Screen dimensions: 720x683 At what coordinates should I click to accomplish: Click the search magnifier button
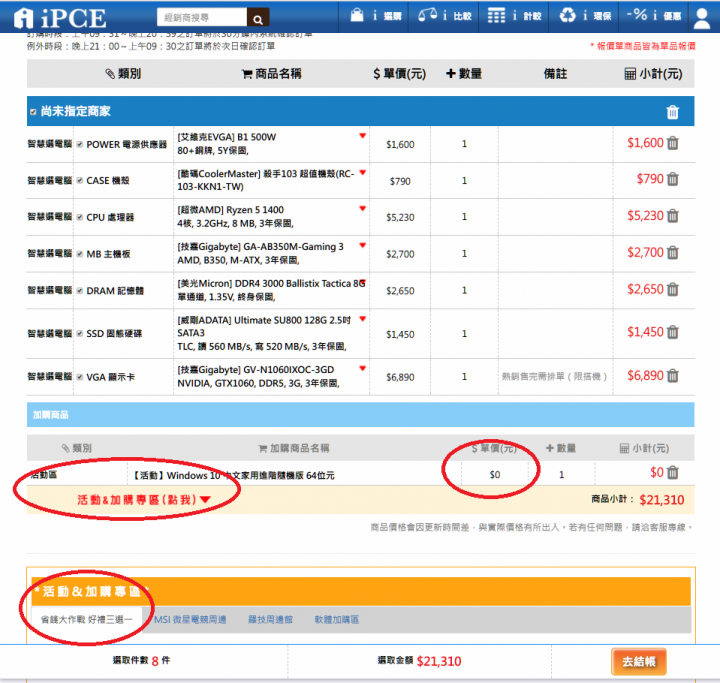(x=258, y=19)
